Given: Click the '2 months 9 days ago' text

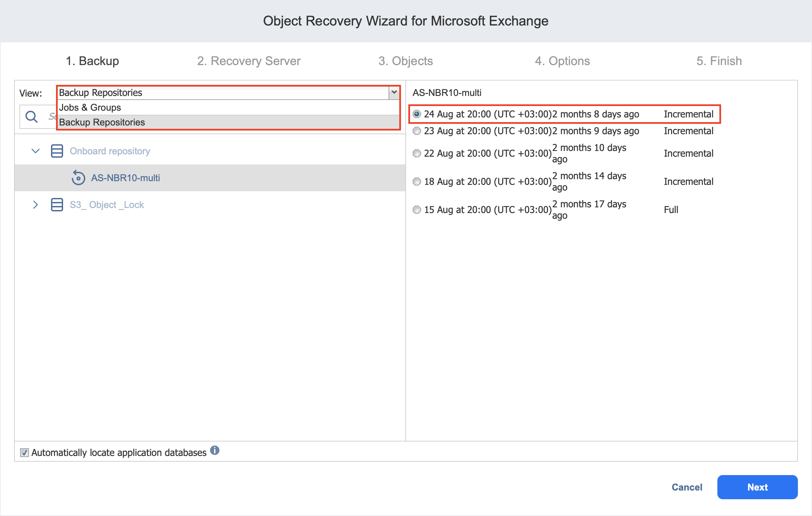Looking at the screenshot, I should [x=596, y=131].
